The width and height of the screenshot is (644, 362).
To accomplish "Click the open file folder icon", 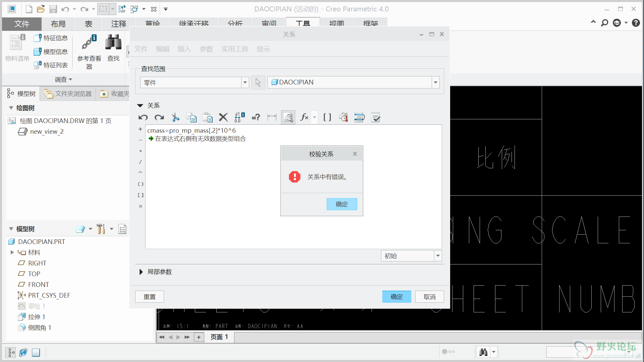I will 41,9.
